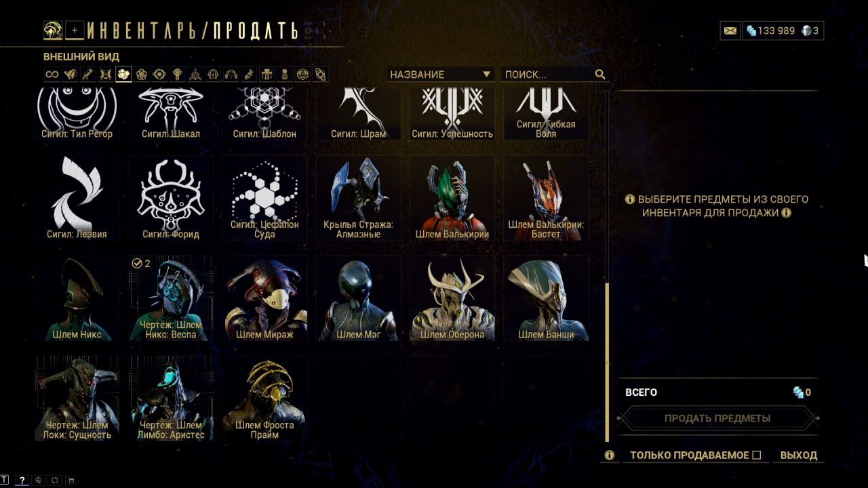
Task: Select the Шлем Фроста Прайм item
Action: click(x=264, y=399)
